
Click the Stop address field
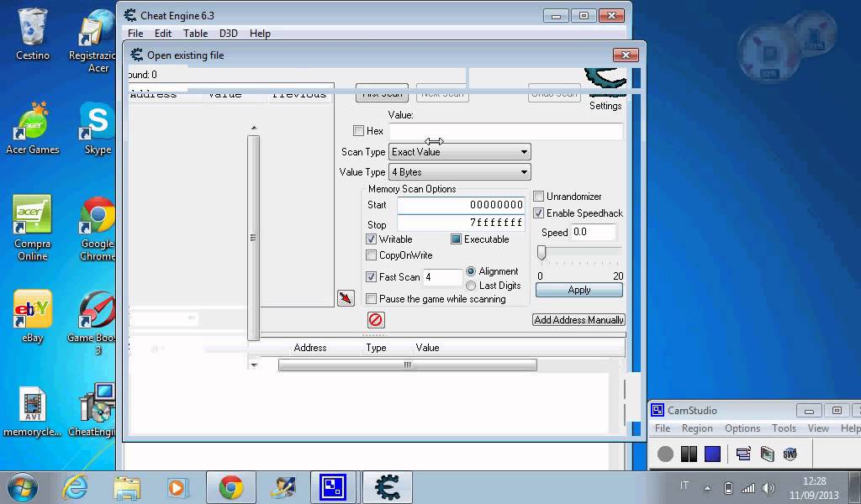461,223
